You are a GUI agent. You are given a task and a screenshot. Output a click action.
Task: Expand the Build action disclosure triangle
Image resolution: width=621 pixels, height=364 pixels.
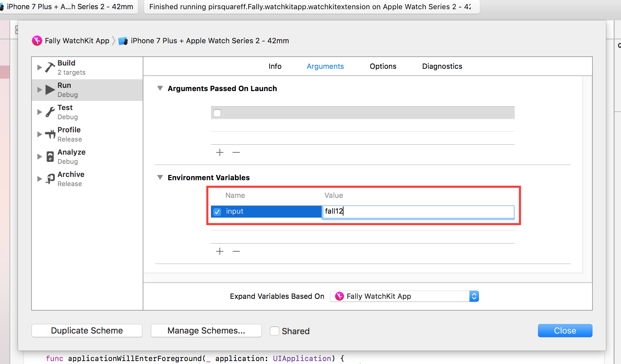(x=40, y=67)
